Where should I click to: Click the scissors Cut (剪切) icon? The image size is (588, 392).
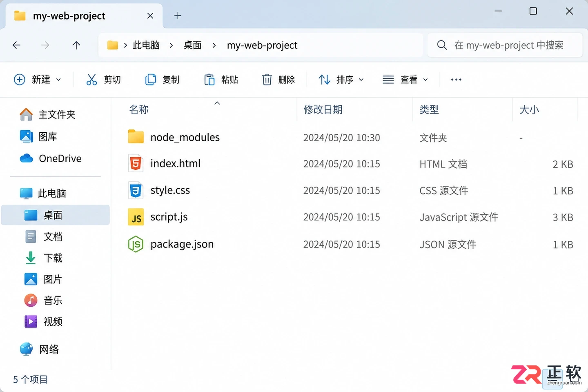click(91, 80)
